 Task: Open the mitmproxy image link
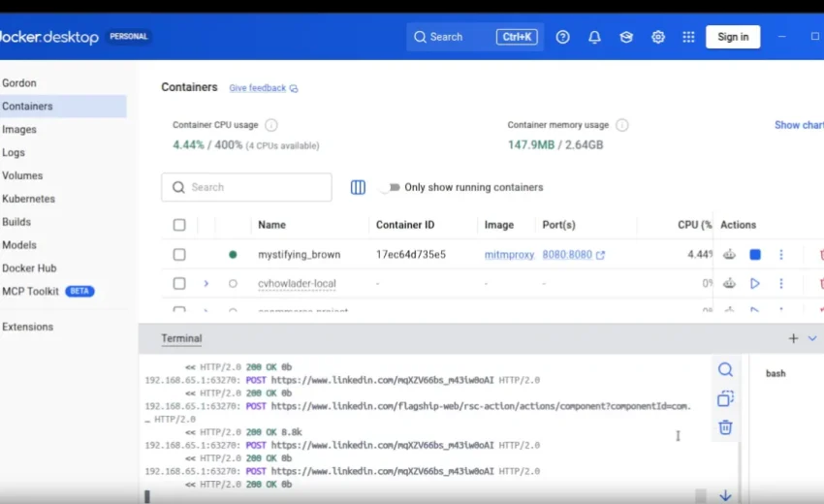point(509,254)
